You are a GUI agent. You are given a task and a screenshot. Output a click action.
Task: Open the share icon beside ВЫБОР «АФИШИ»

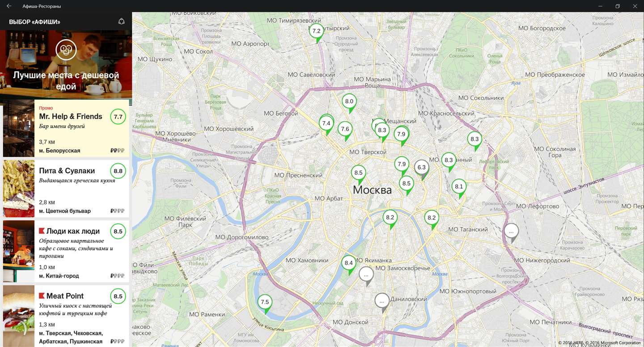121,21
